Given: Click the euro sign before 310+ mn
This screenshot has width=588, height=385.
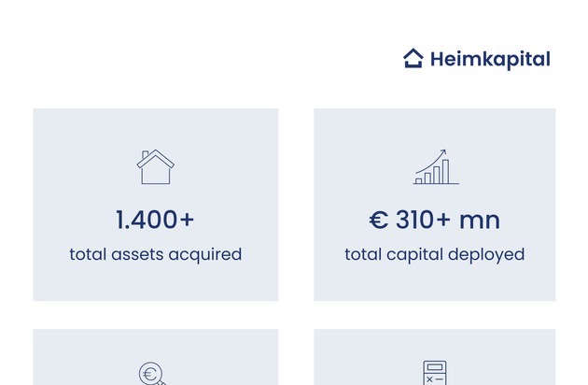Looking at the screenshot, I should (378, 221).
